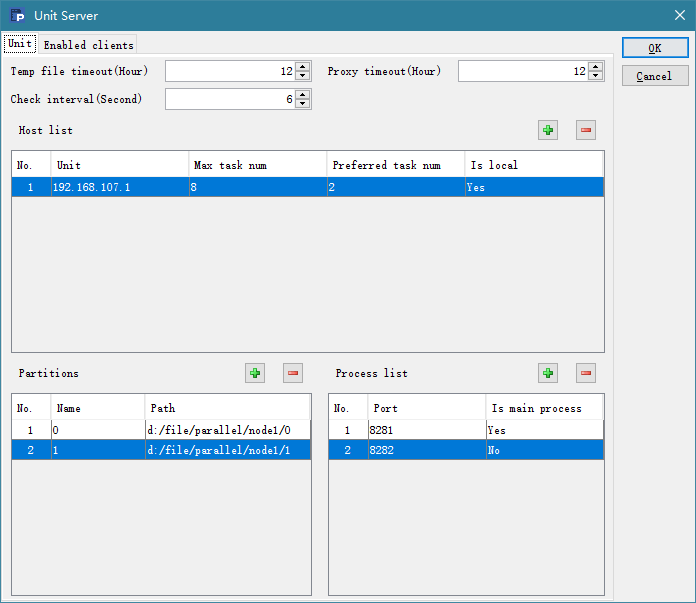Image resolution: width=696 pixels, height=603 pixels.
Task: Decrease Check interval with the down arrow
Action: click(303, 104)
